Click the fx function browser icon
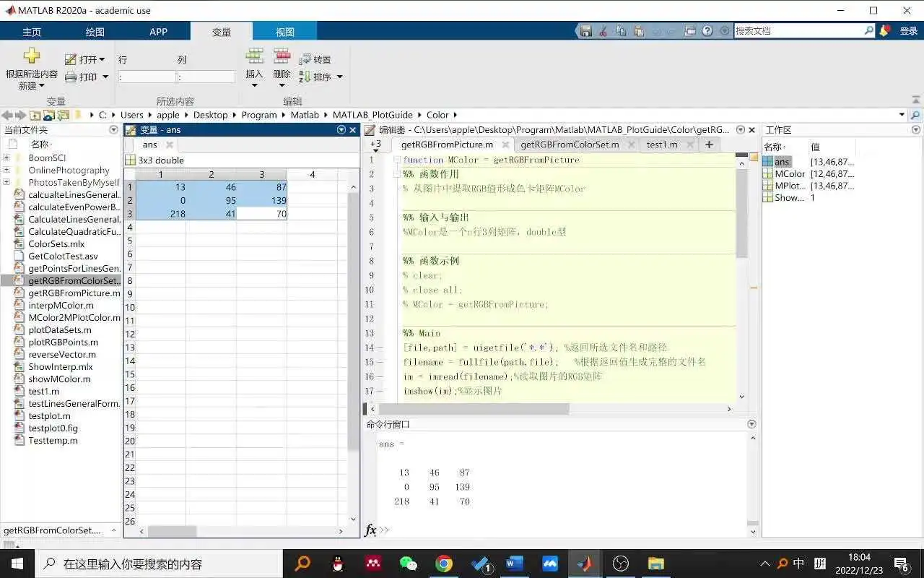Image resolution: width=924 pixels, height=578 pixels. pos(370,530)
